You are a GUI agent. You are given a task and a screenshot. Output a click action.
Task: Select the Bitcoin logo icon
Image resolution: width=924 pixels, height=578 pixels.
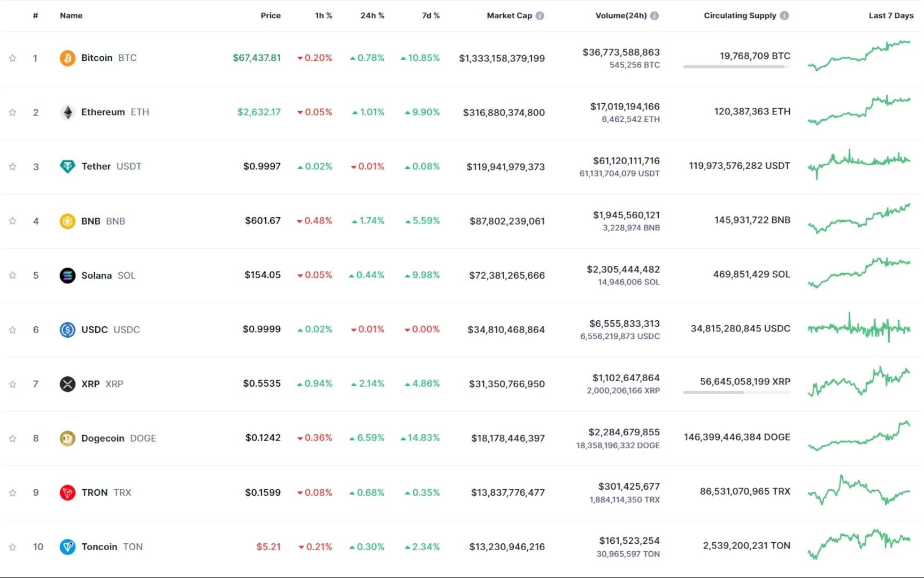(x=67, y=58)
